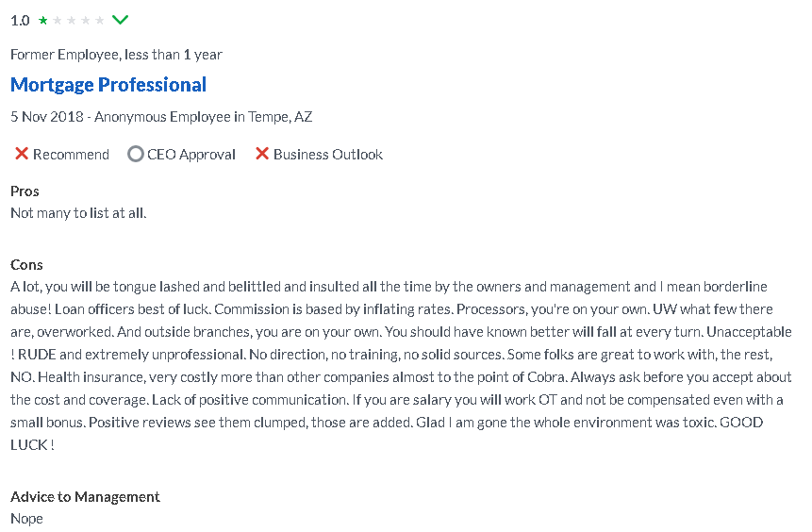
Task: Click the Cons heading
Action: (26, 265)
